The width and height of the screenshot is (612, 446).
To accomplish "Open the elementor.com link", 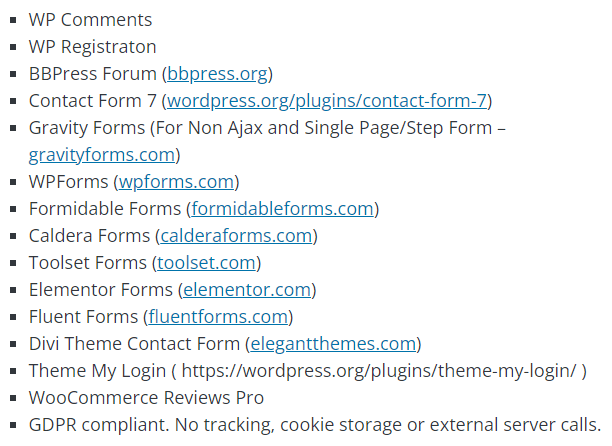I will [x=247, y=290].
